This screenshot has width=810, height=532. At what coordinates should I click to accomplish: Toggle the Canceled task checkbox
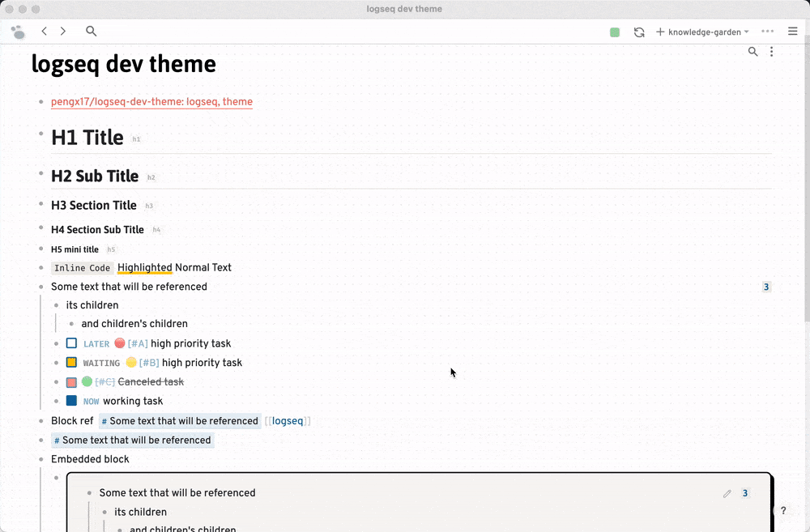click(72, 382)
